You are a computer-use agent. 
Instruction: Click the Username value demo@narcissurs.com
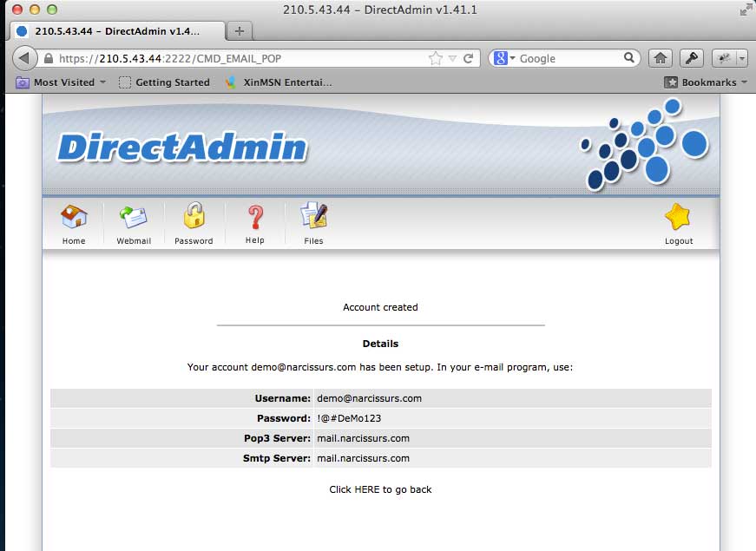[x=370, y=398]
